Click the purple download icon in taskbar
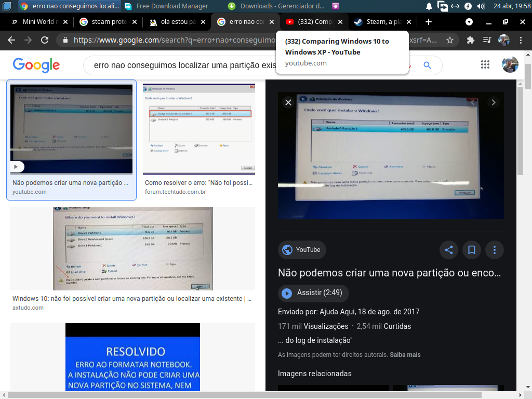The width and height of the screenshot is (532, 399). pyautogui.click(x=335, y=6)
